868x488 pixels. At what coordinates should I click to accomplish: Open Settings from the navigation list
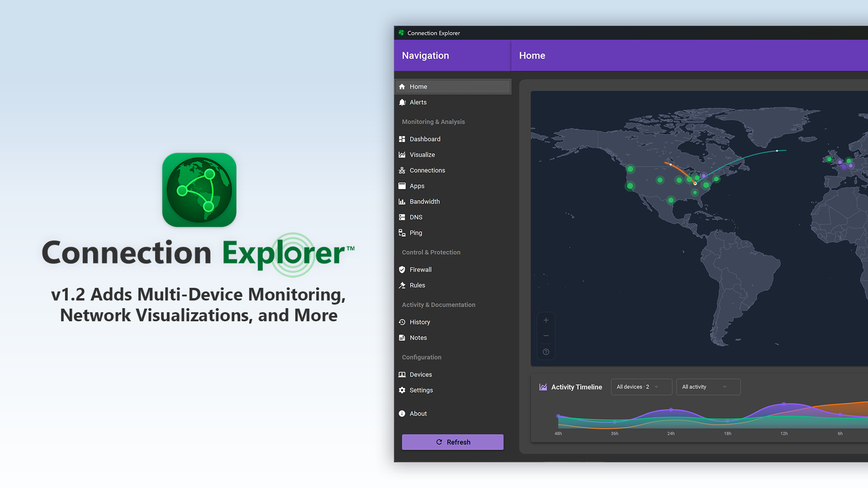[x=453, y=390]
